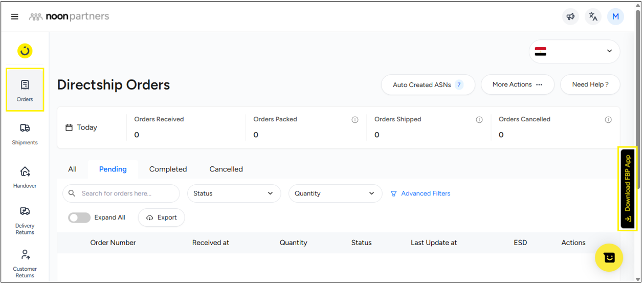Click the announcements megaphone icon
Viewport: 644px width, 283px height.
click(570, 17)
